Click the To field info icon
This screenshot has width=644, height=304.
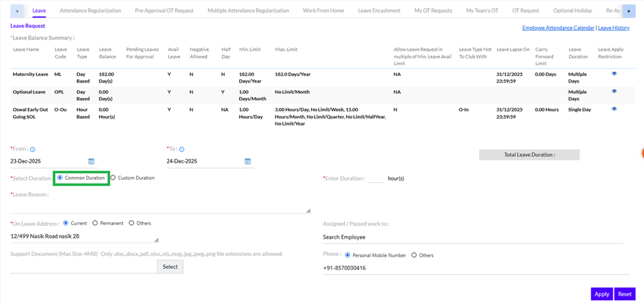click(182, 149)
